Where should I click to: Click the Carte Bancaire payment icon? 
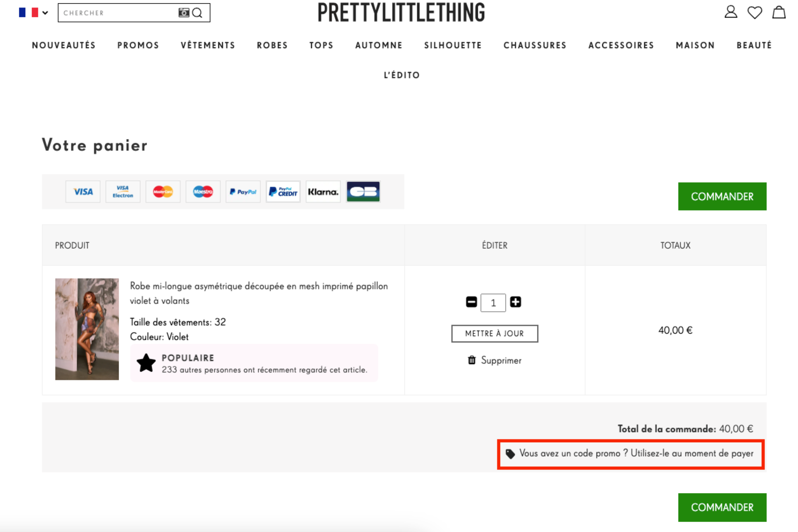coord(362,191)
